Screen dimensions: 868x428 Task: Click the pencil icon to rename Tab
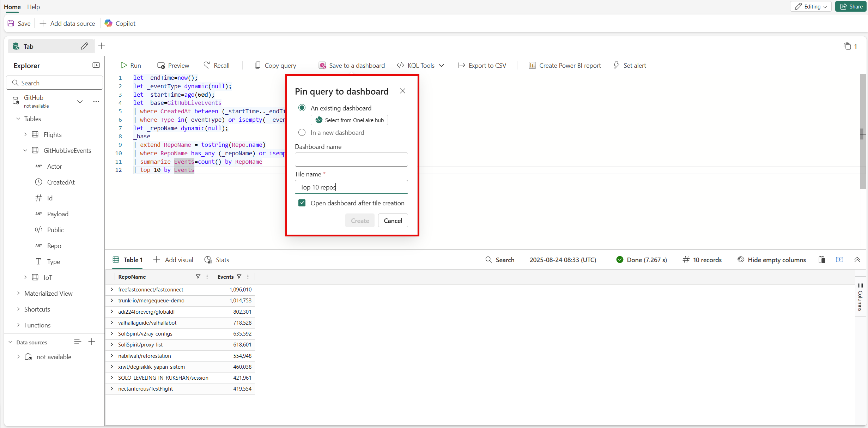84,46
